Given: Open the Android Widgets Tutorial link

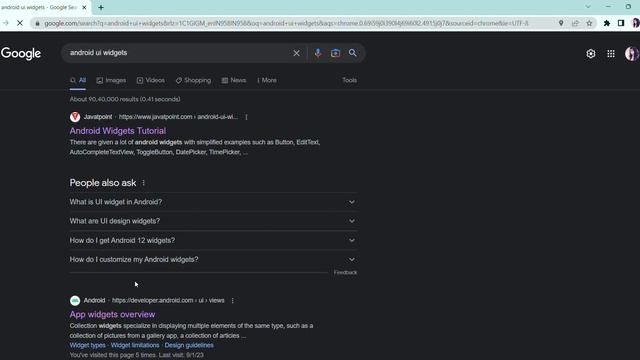Looking at the screenshot, I should click(118, 131).
